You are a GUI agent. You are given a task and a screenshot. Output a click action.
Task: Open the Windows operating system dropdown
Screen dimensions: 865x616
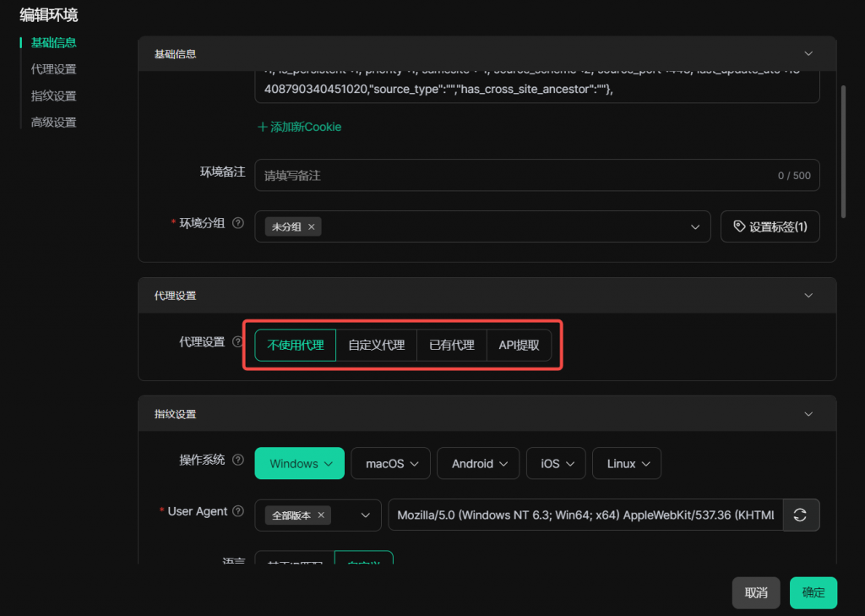coord(299,463)
